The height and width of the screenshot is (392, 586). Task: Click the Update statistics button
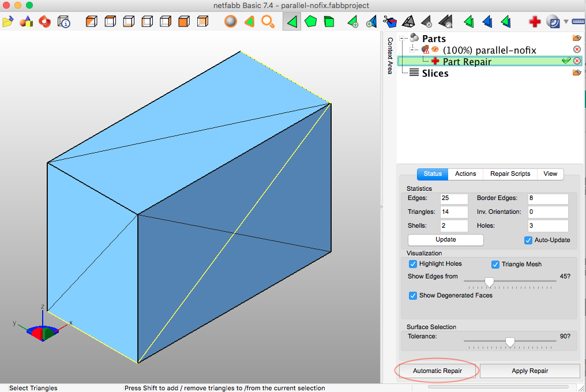tap(445, 240)
